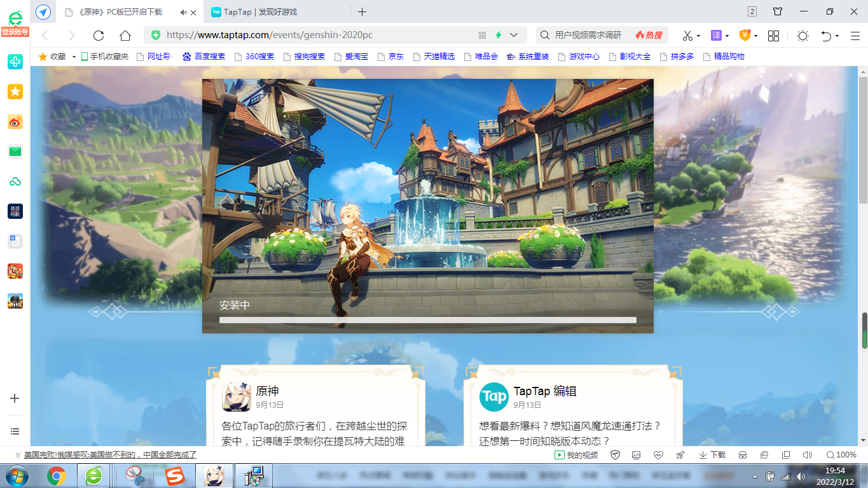Click the TapTap 编辑 author name
The height and width of the screenshot is (488, 868).
pos(545,391)
